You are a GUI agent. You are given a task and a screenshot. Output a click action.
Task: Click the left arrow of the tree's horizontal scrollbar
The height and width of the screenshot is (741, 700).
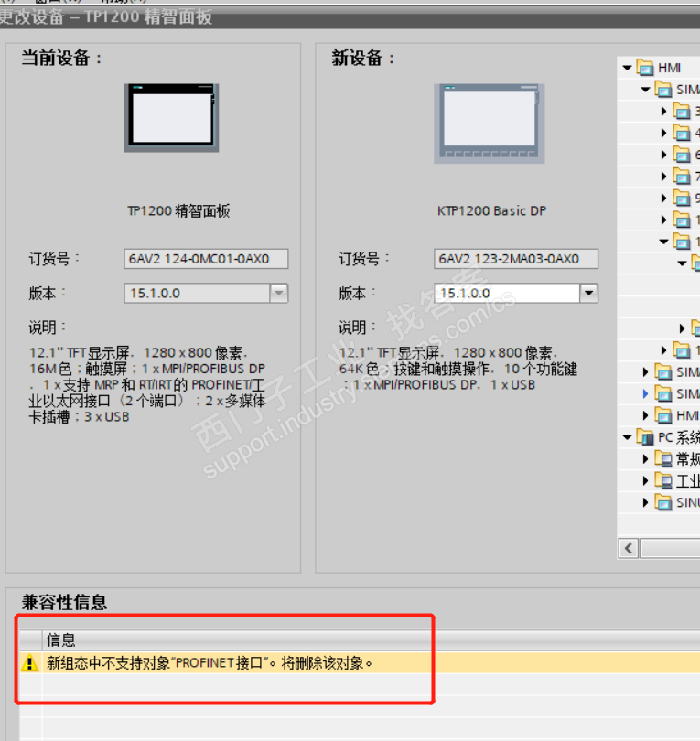(x=629, y=549)
